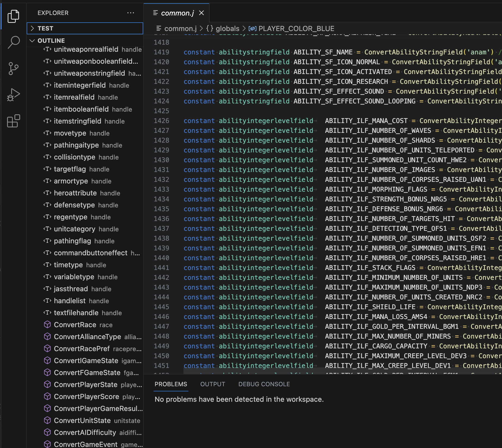Select the PROBLEMS panel tab
The image size is (502, 448).
171,384
